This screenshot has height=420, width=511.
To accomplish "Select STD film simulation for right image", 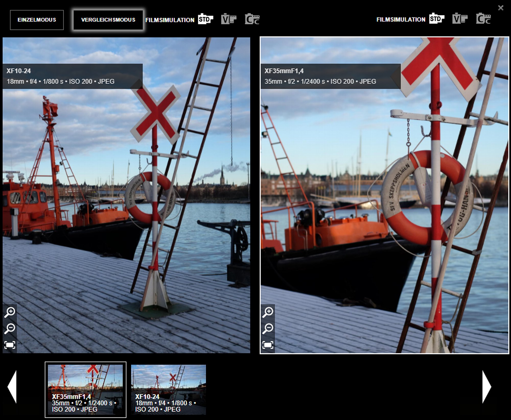I will (436, 19).
